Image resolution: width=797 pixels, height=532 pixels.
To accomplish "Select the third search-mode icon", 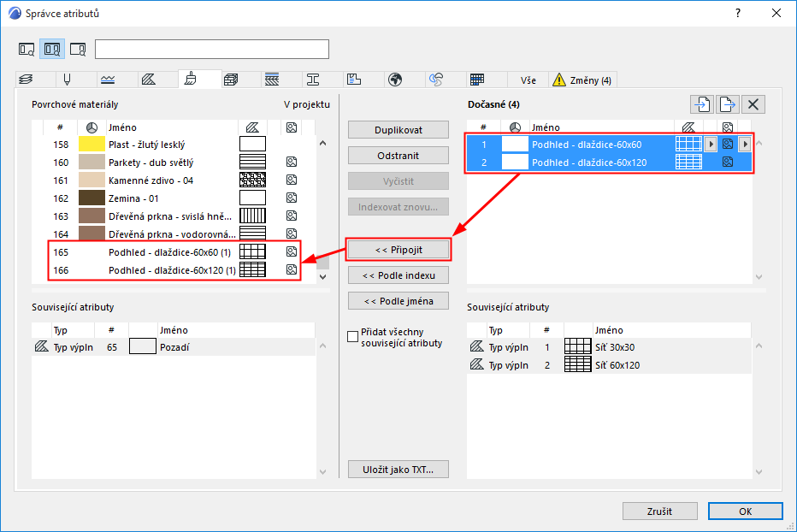I will [x=78, y=50].
